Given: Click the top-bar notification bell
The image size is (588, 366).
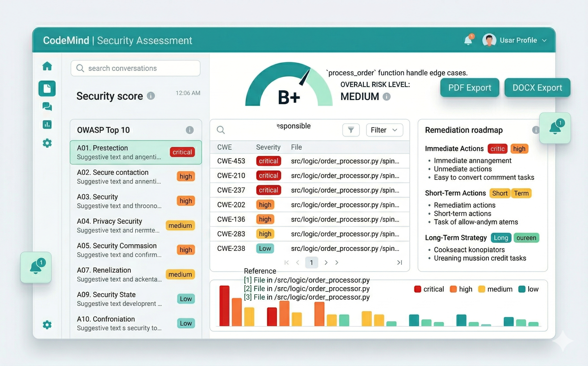Looking at the screenshot, I should click(x=468, y=40).
